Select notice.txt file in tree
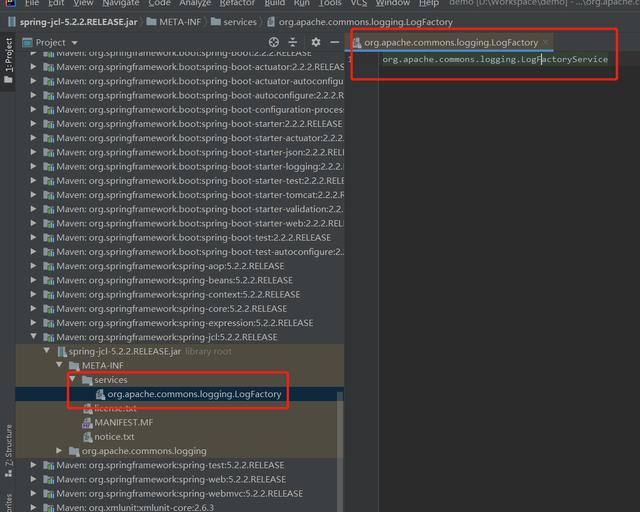Screen dimensions: 640x512 (x=180, y=437)
